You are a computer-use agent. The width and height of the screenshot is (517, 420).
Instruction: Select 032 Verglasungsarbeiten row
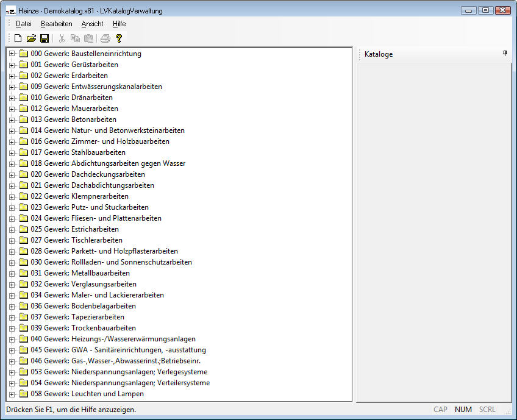[84, 284]
